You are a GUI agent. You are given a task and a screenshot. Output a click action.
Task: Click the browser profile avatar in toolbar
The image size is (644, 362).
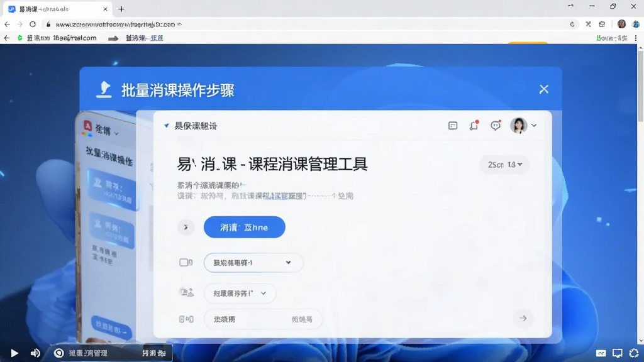pos(621,25)
